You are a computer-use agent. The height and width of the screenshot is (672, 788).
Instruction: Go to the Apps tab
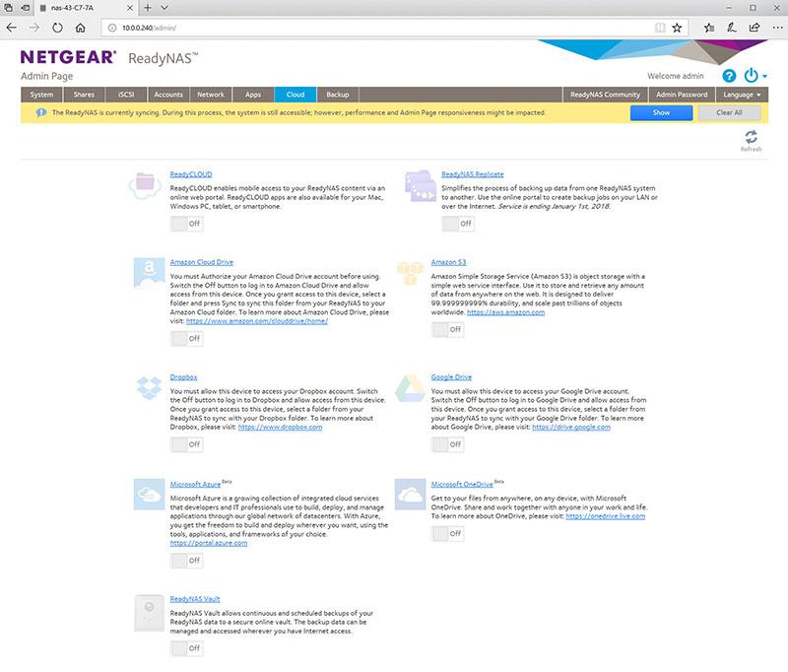click(253, 95)
